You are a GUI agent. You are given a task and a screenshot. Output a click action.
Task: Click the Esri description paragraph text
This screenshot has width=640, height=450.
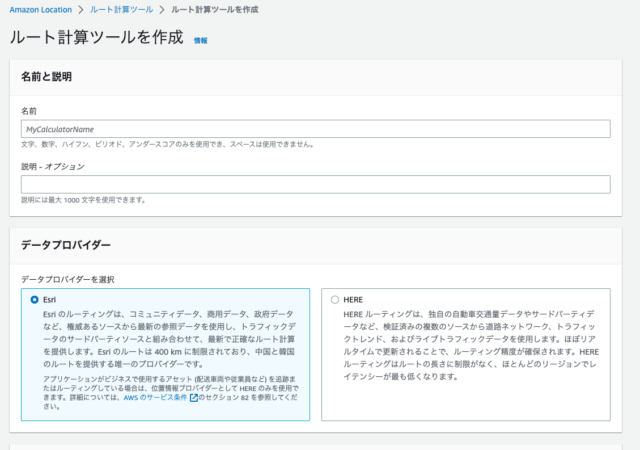click(x=170, y=339)
